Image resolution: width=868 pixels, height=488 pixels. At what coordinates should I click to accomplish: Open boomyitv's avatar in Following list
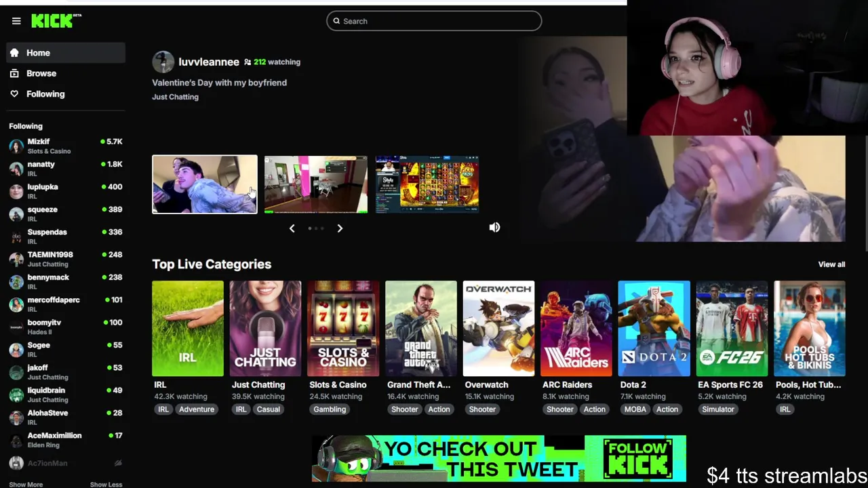pos(16,327)
